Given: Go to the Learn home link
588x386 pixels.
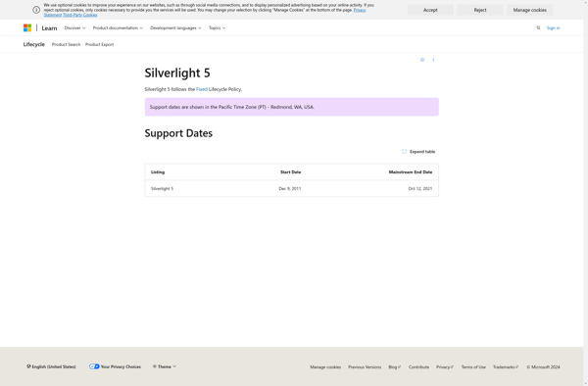Looking at the screenshot, I should click(x=49, y=28).
